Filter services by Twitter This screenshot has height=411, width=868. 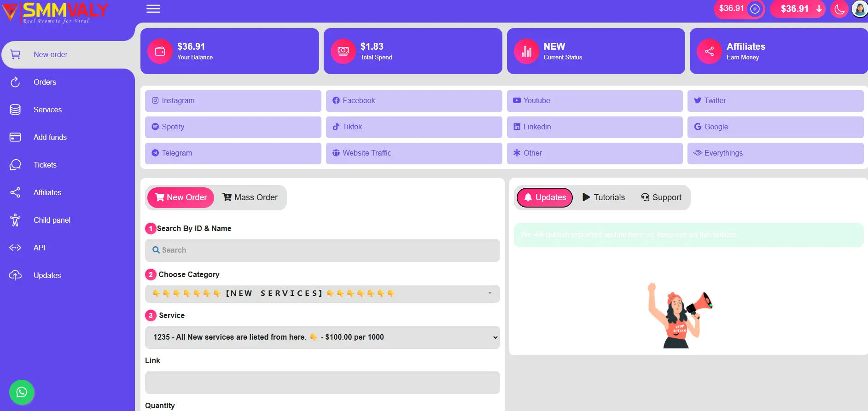(775, 101)
